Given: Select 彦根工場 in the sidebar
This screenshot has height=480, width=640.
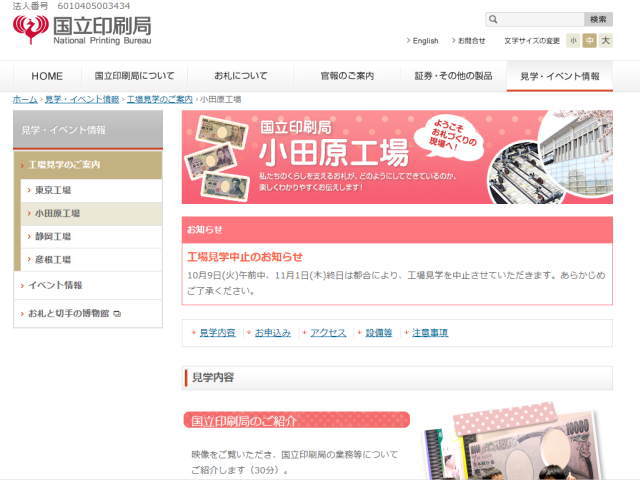Looking at the screenshot, I should click(91, 260).
